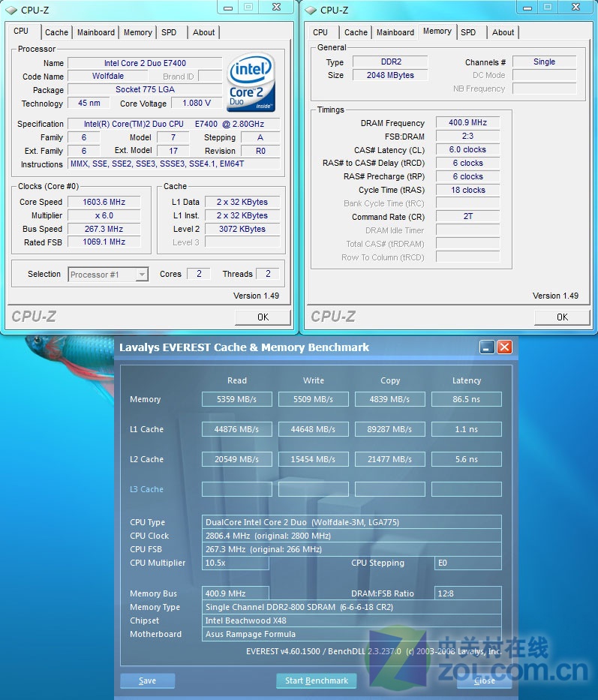This screenshot has width=598, height=700.
Task: Click the CPU Multiplier field 10.5x
Action: [x=236, y=563]
